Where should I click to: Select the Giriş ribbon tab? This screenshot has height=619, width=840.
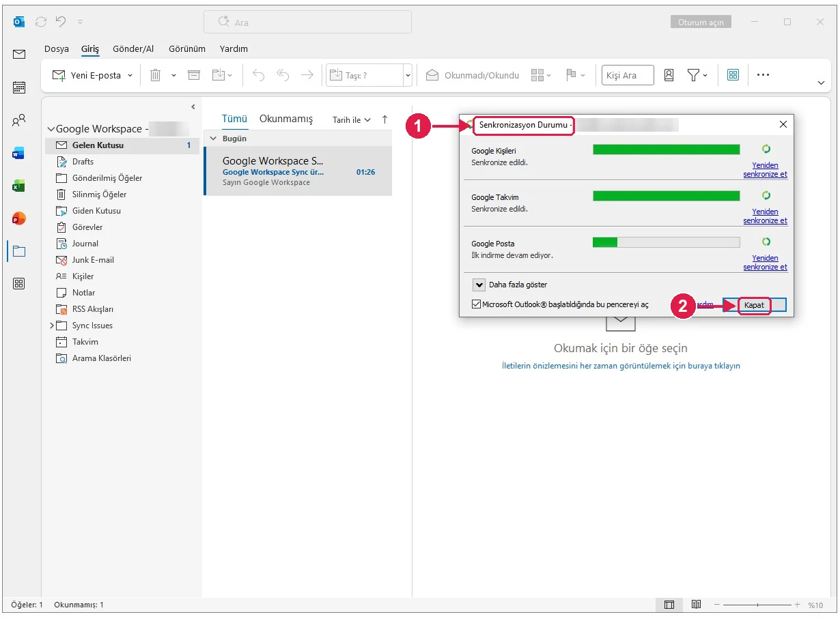click(90, 49)
